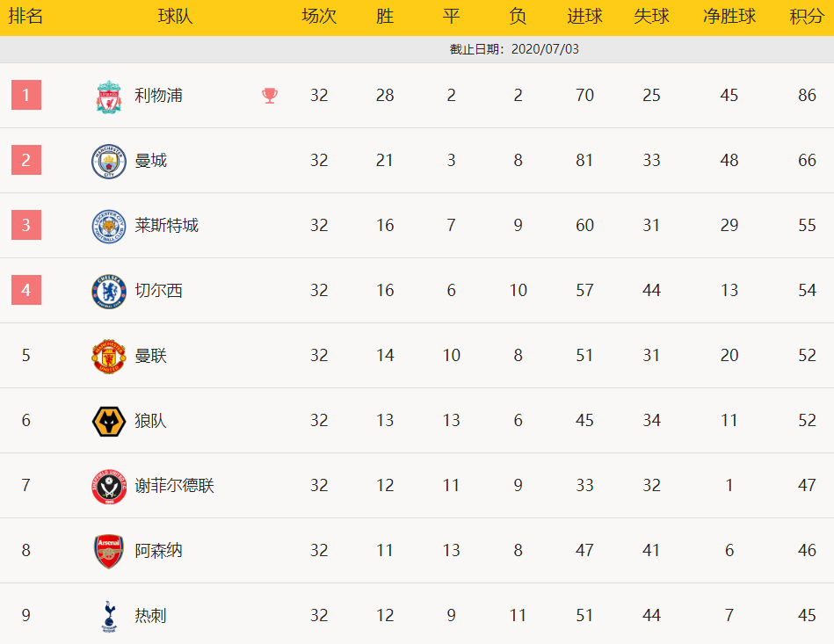This screenshot has width=834, height=644.
Task: Click the Tottenham cockerel logo
Action: 109,617
